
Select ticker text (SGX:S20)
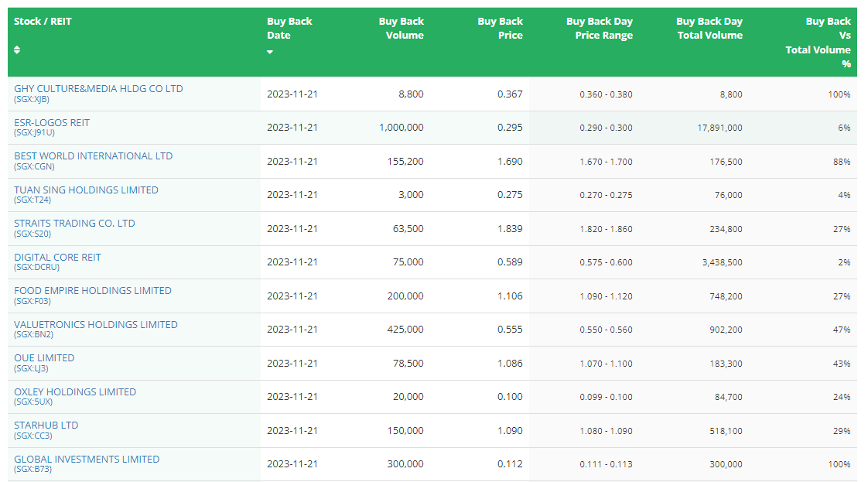click(32, 234)
